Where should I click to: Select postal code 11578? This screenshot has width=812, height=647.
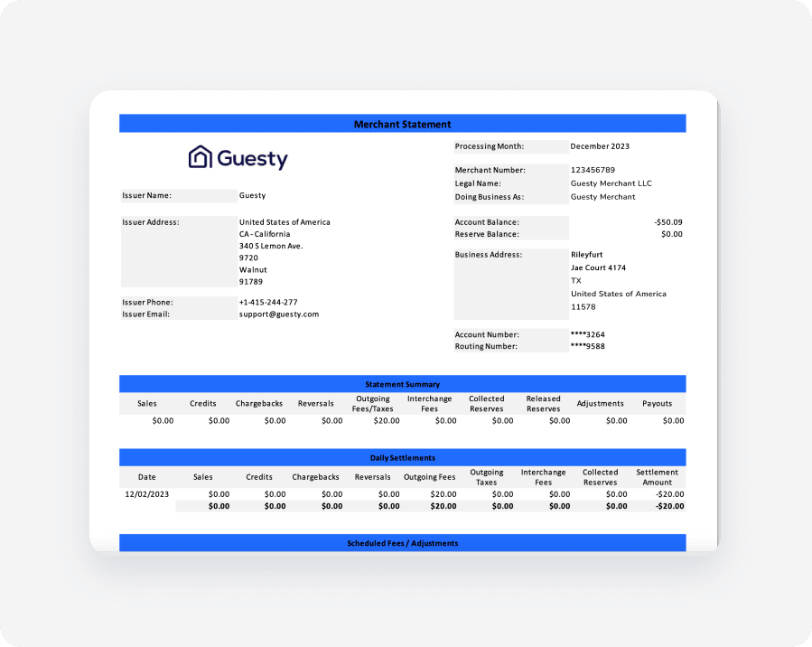(x=583, y=306)
